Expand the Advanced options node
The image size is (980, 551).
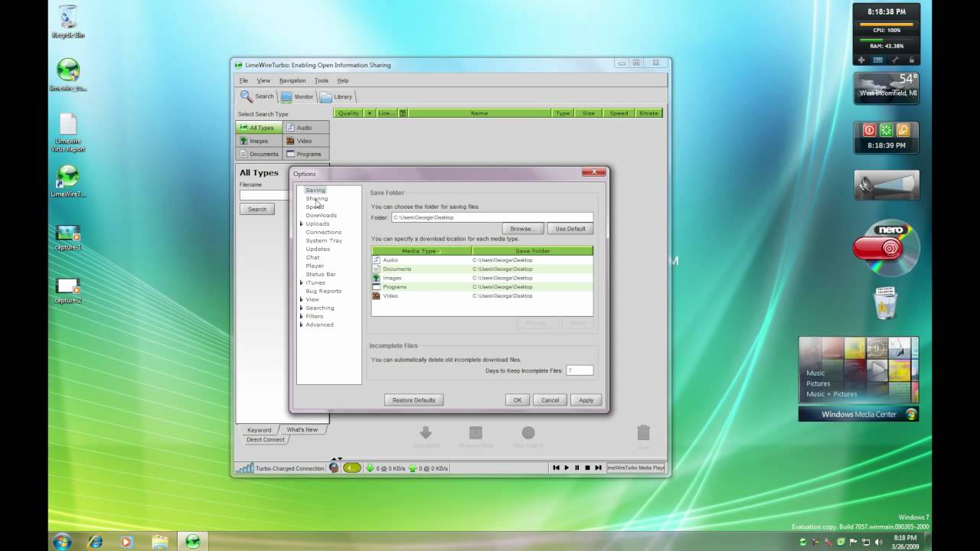click(x=301, y=324)
